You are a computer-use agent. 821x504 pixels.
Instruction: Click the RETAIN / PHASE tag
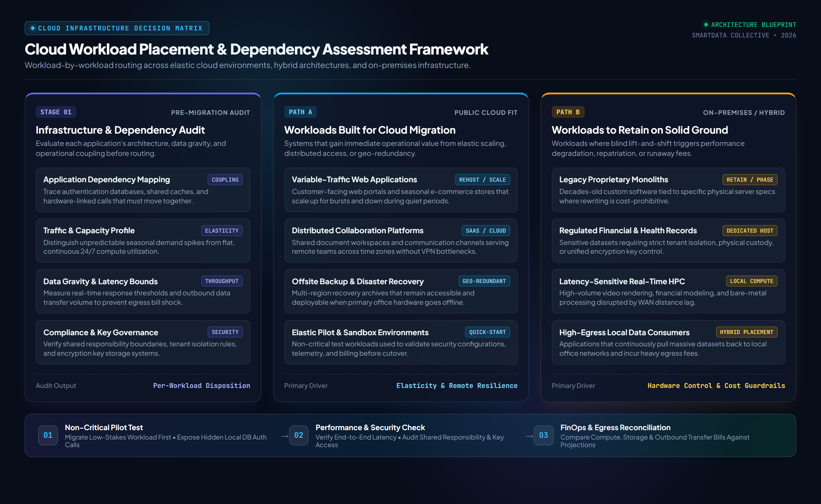tap(750, 180)
